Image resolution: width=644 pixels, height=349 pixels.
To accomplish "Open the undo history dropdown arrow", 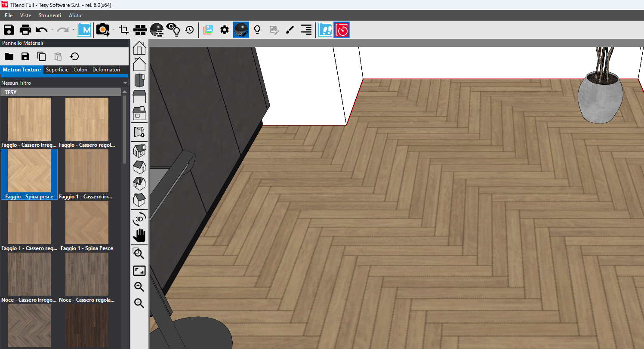I will [x=52, y=30].
